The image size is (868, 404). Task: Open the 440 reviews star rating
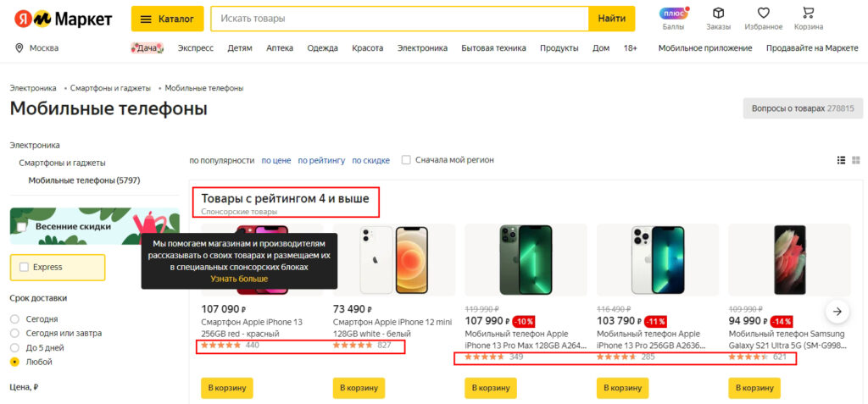coord(230,346)
